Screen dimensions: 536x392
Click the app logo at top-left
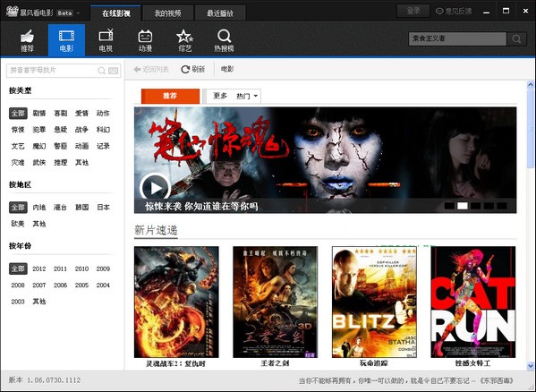tap(12, 12)
